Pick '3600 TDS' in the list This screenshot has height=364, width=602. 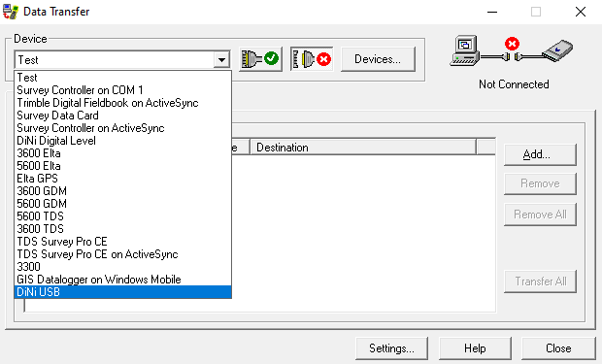click(x=123, y=229)
